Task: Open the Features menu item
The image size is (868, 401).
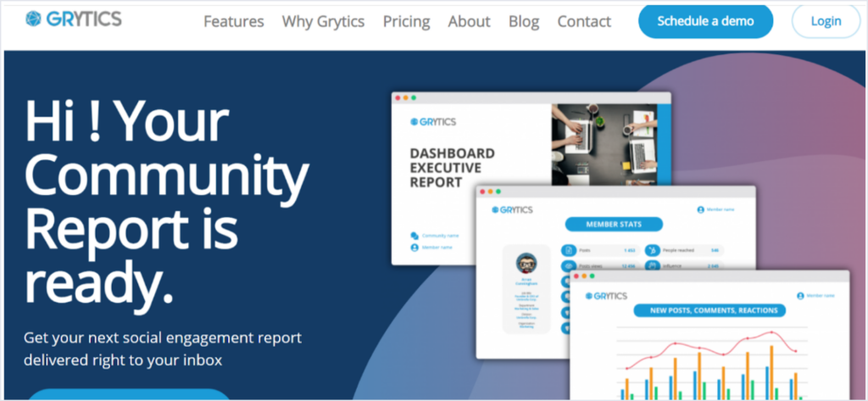Action: [x=233, y=21]
